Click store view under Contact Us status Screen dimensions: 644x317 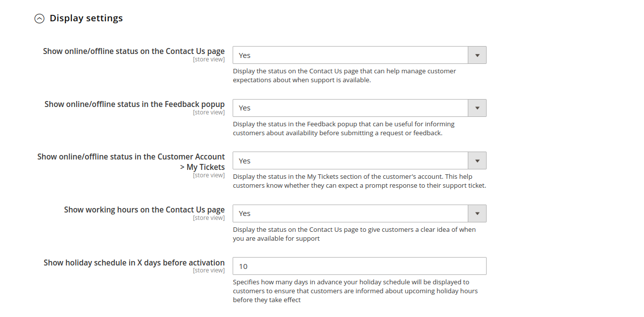point(209,59)
